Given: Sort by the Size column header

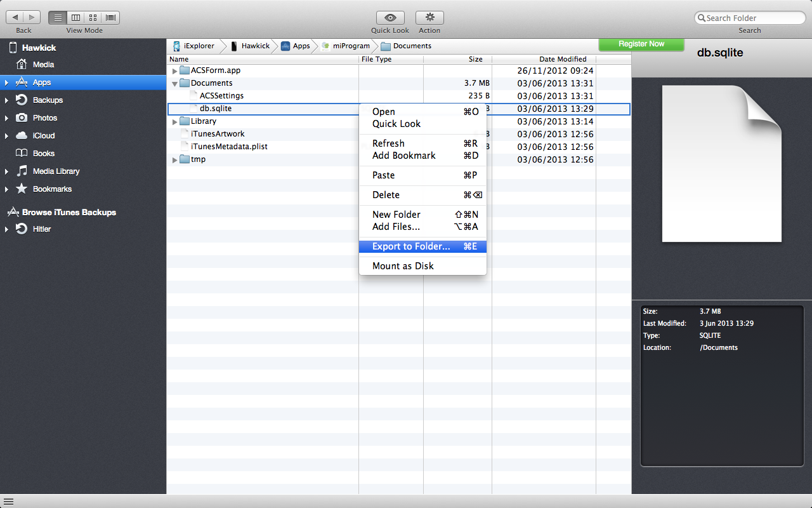Looking at the screenshot, I should 457,59.
